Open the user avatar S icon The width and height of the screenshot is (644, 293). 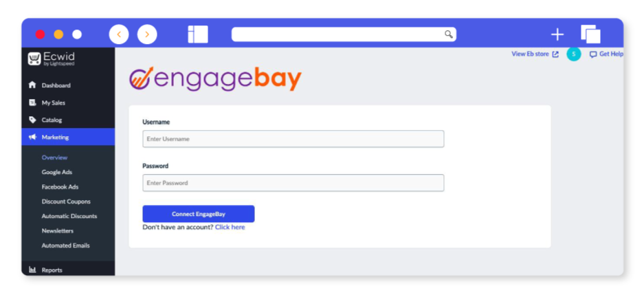[x=574, y=54]
